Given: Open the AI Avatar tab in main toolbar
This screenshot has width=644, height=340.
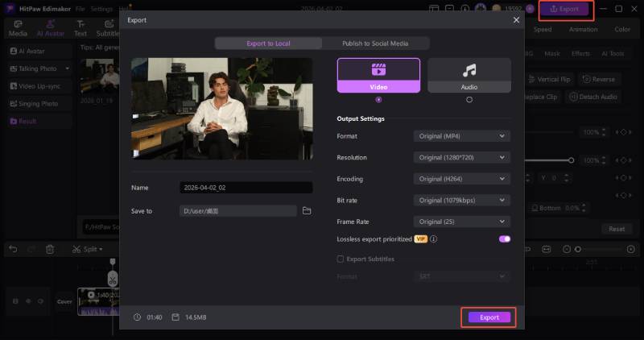Looking at the screenshot, I should point(51,29).
